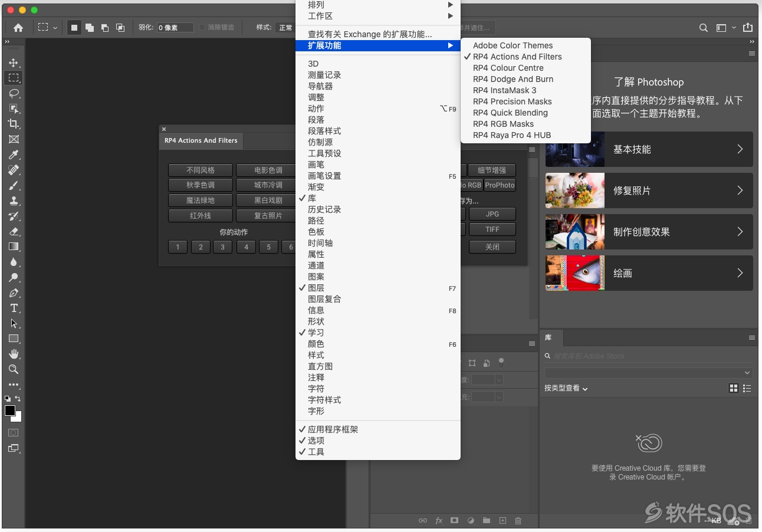
Task: Click the Home icon in options bar
Action: (18, 27)
